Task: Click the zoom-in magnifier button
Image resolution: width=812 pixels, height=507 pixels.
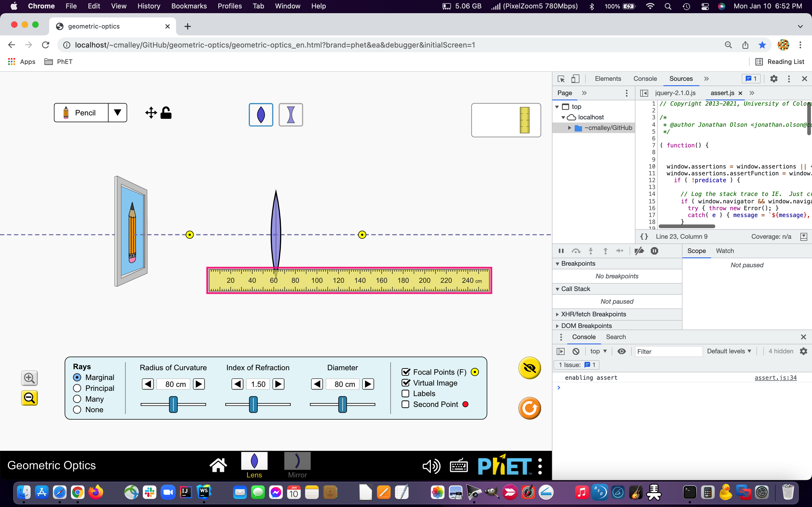Action: click(x=29, y=378)
